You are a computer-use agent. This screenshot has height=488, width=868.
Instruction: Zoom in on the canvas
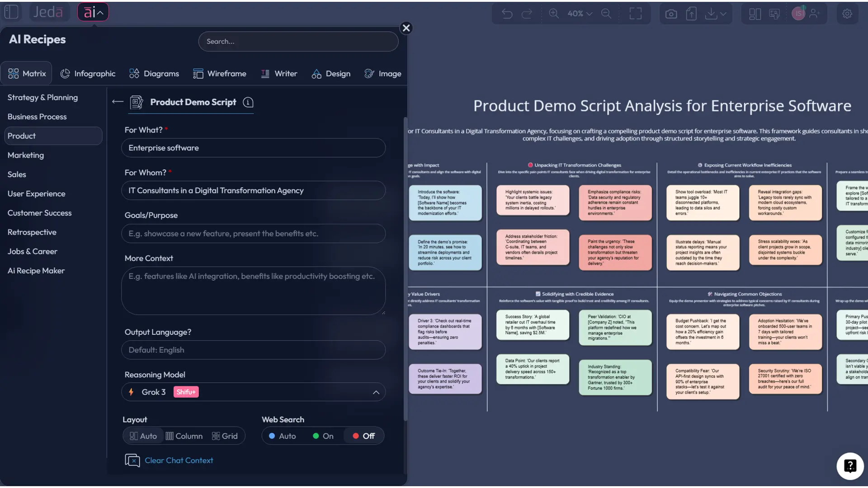point(554,13)
